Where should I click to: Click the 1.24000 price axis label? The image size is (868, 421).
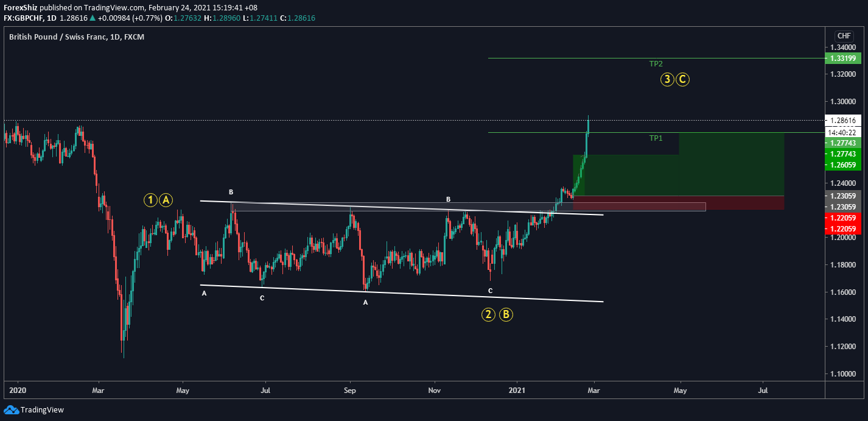coord(842,183)
